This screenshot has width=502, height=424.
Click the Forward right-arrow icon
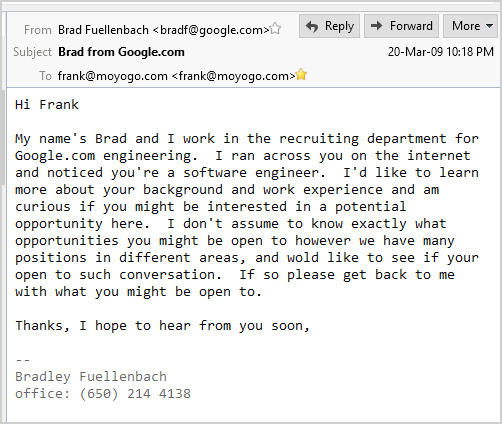click(377, 26)
